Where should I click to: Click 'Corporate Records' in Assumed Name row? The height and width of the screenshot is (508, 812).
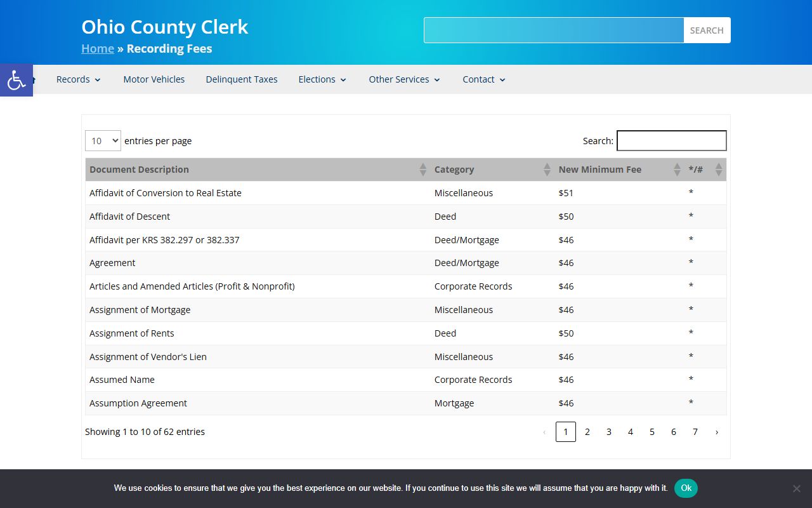[x=473, y=380]
